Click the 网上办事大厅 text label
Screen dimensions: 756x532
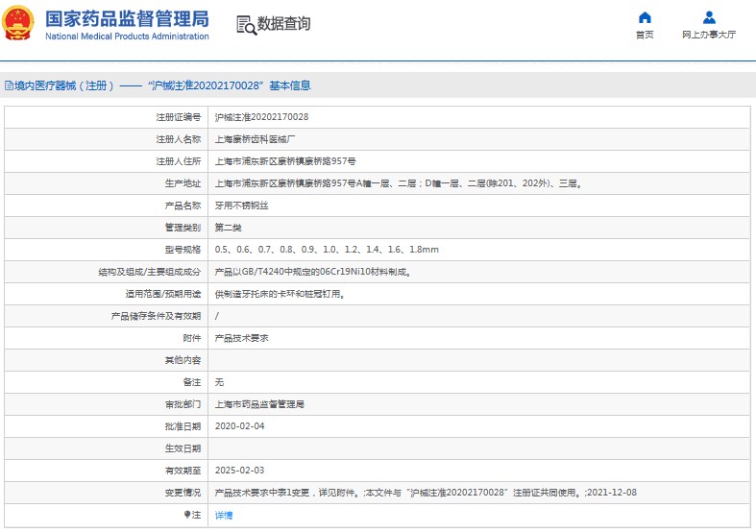[x=709, y=35]
